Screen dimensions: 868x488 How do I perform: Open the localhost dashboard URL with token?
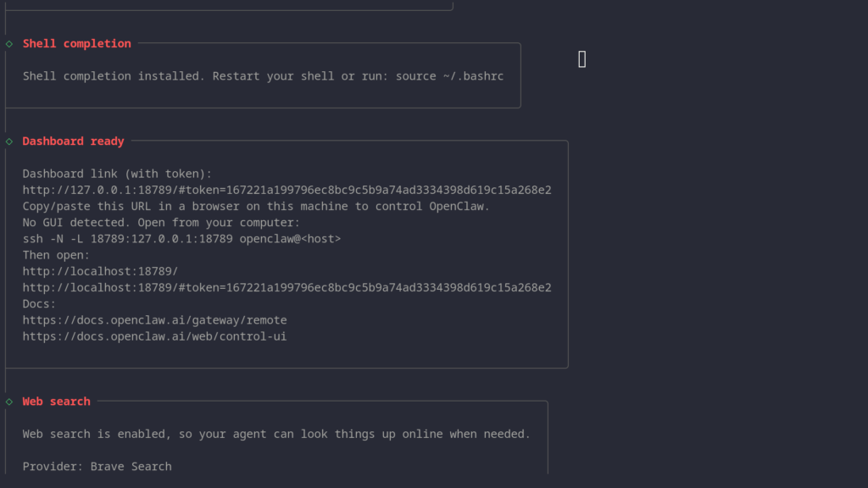pos(287,287)
